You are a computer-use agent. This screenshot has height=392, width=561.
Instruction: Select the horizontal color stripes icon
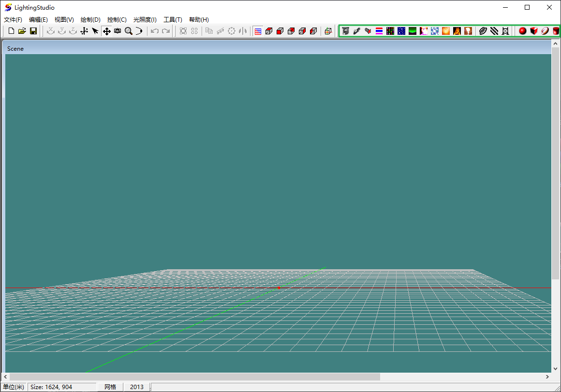coord(379,31)
